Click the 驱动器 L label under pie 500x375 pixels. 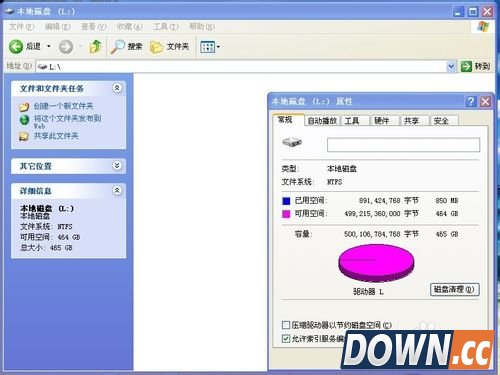pos(368,292)
